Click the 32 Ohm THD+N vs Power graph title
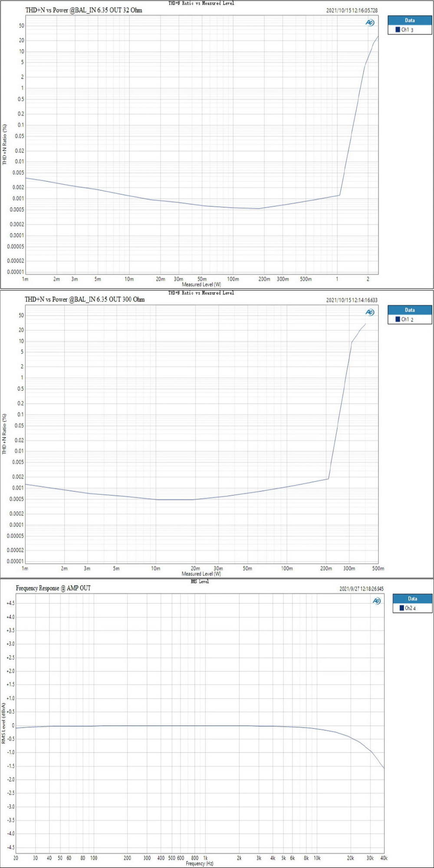 pyautogui.click(x=83, y=10)
